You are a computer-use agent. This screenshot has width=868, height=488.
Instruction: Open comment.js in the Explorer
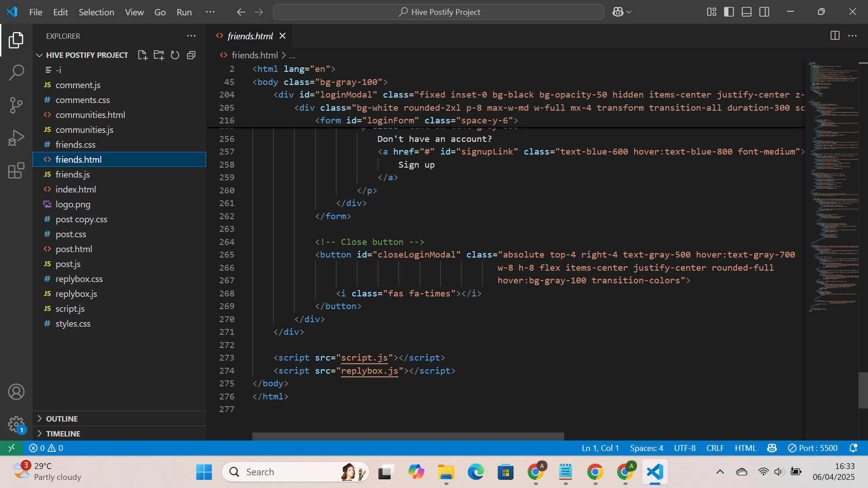point(119,85)
